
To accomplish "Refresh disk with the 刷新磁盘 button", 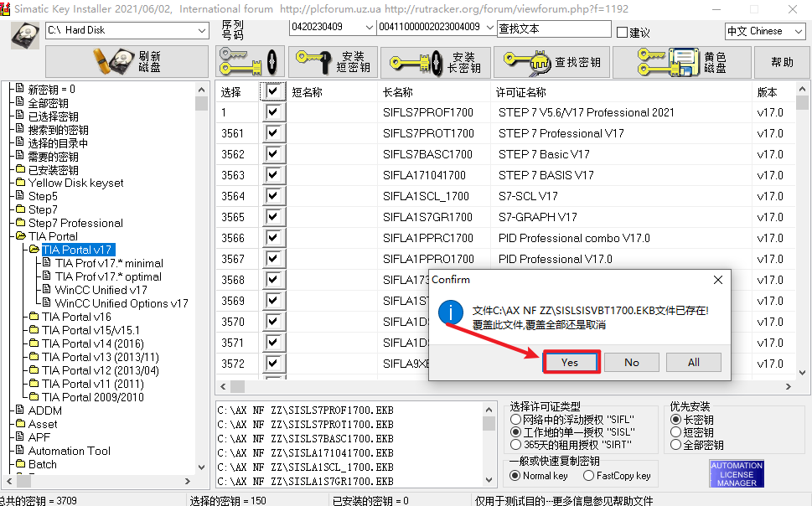I will [x=127, y=62].
